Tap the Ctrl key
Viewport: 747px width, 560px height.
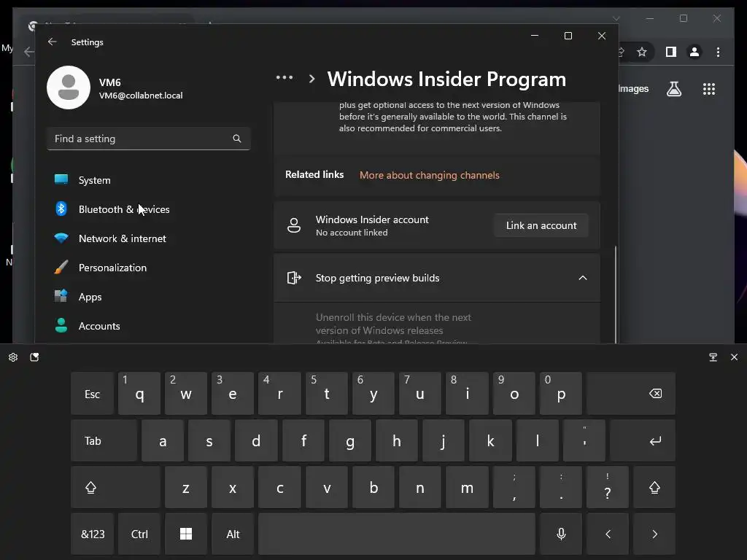pos(139,534)
